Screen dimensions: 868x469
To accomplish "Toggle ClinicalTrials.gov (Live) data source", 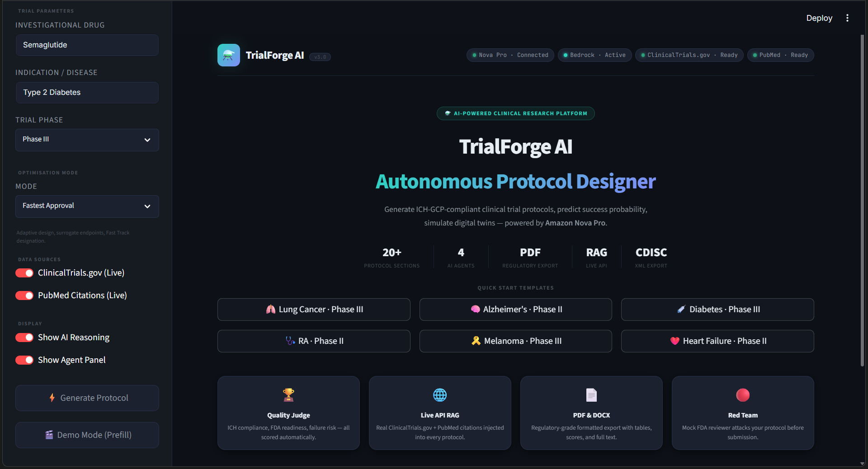I will tap(24, 273).
